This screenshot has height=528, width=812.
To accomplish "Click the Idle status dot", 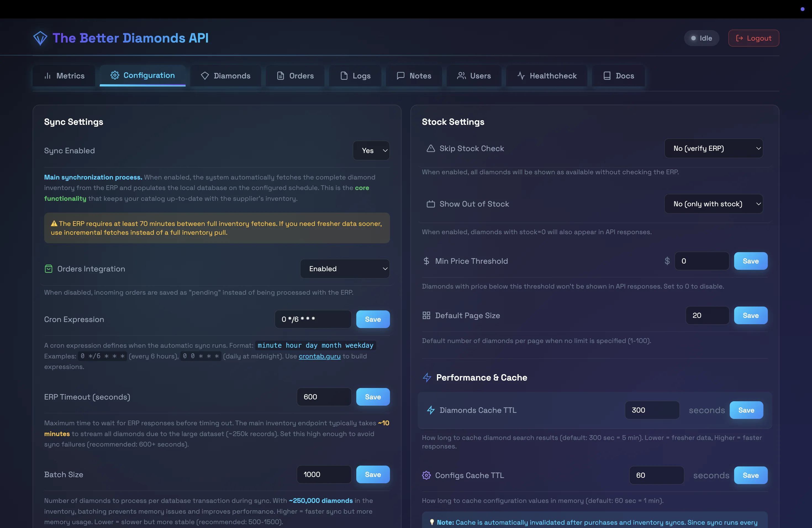I will coord(693,38).
